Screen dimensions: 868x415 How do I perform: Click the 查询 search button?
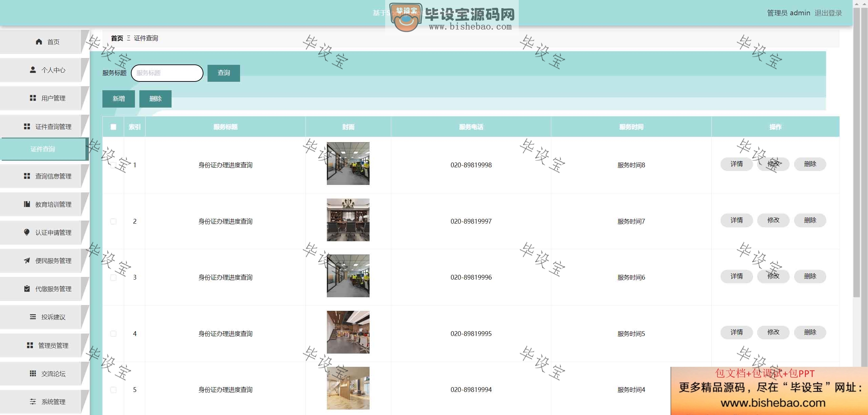(224, 73)
